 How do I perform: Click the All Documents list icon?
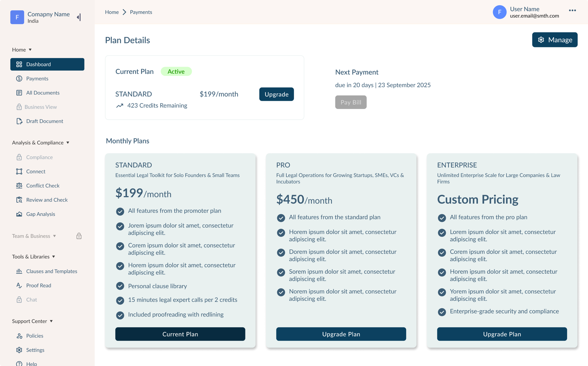(x=19, y=93)
